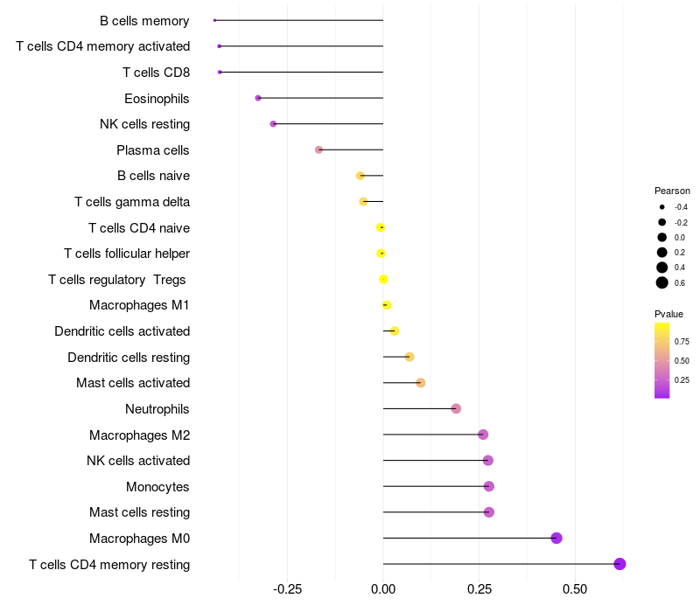Click the -0.25 x-axis tick label
Image resolution: width=700 pixels, height=612 pixels.
point(287,589)
